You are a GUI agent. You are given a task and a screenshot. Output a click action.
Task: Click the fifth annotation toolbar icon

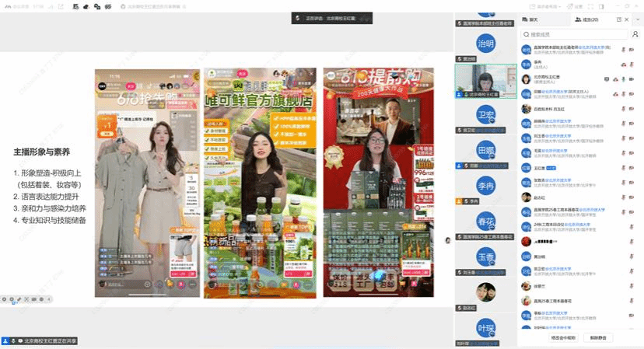(34, 299)
